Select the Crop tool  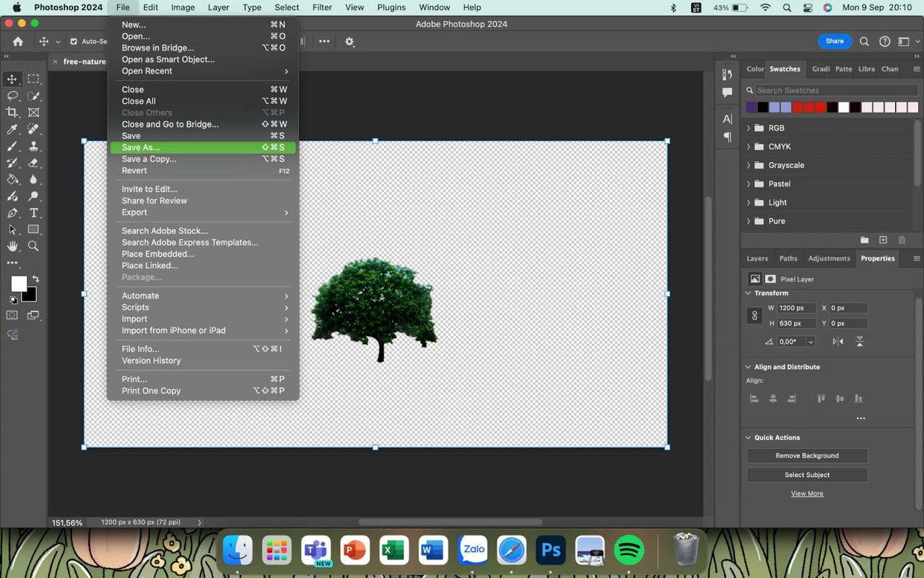(12, 112)
